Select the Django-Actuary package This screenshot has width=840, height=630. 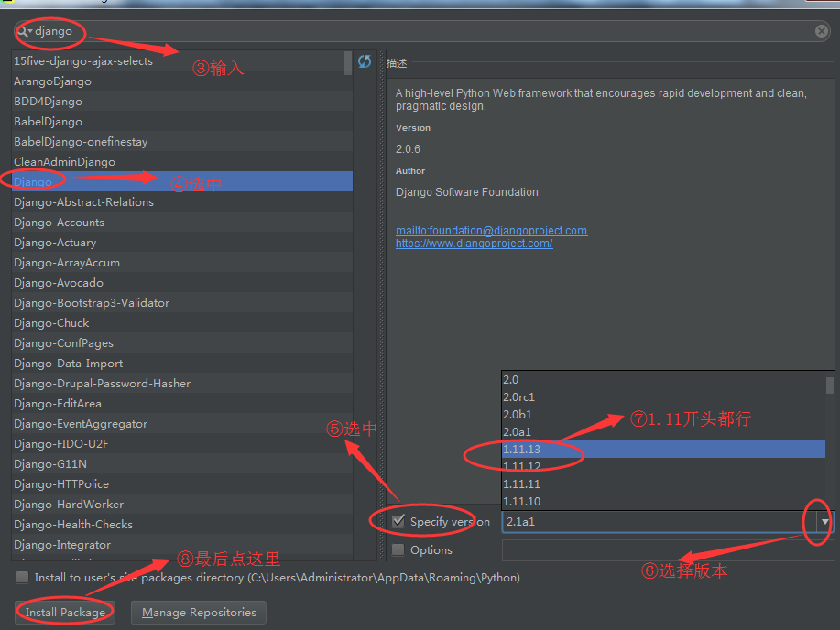coord(182,242)
